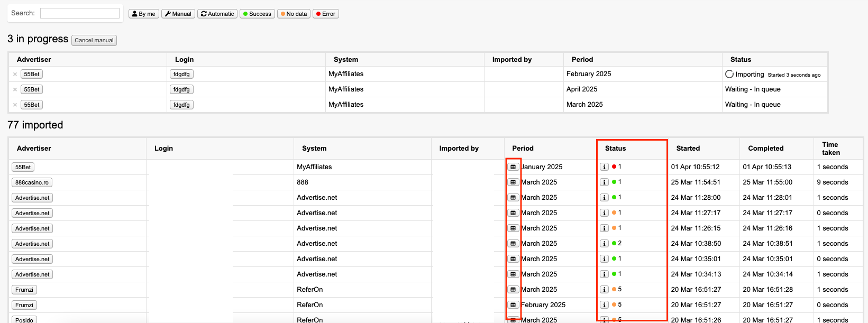Click fdgdfg login in February 2025 row
Viewport: 868px width, 323px height.
coord(181,74)
